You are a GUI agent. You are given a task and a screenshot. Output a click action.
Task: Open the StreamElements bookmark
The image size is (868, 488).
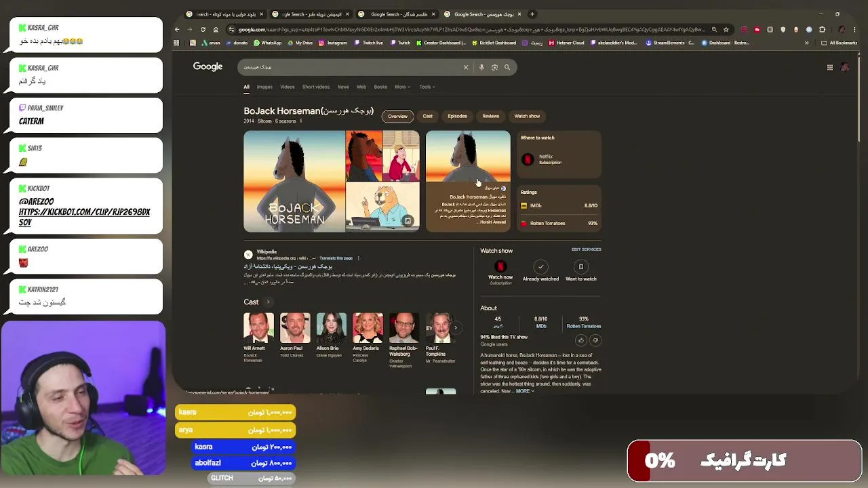pyautogui.click(x=670, y=43)
